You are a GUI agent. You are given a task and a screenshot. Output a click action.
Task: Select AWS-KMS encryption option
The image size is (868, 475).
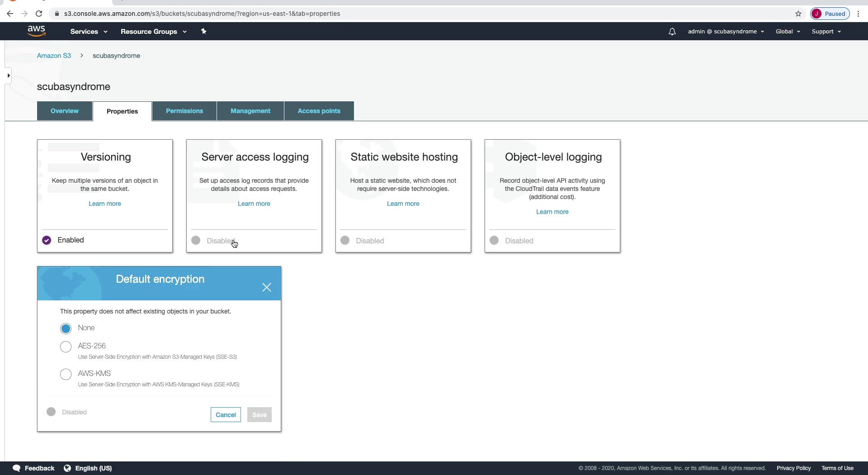pyautogui.click(x=66, y=374)
